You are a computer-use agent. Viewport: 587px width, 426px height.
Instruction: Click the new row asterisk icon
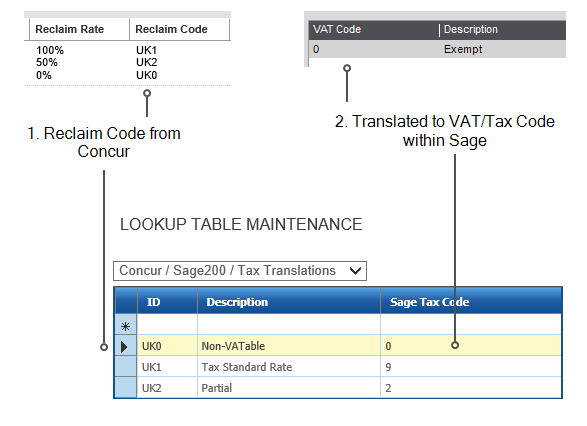pos(125,326)
